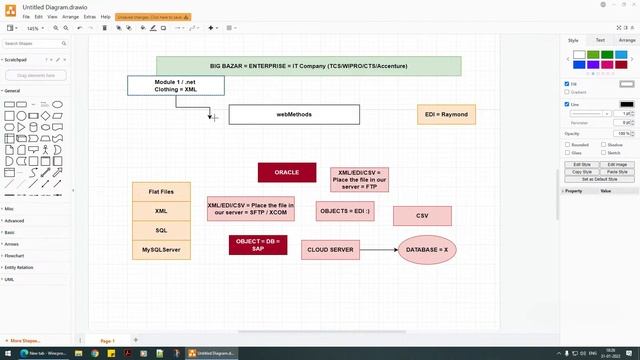Toggle the Line checkbox

pyautogui.click(x=567, y=104)
